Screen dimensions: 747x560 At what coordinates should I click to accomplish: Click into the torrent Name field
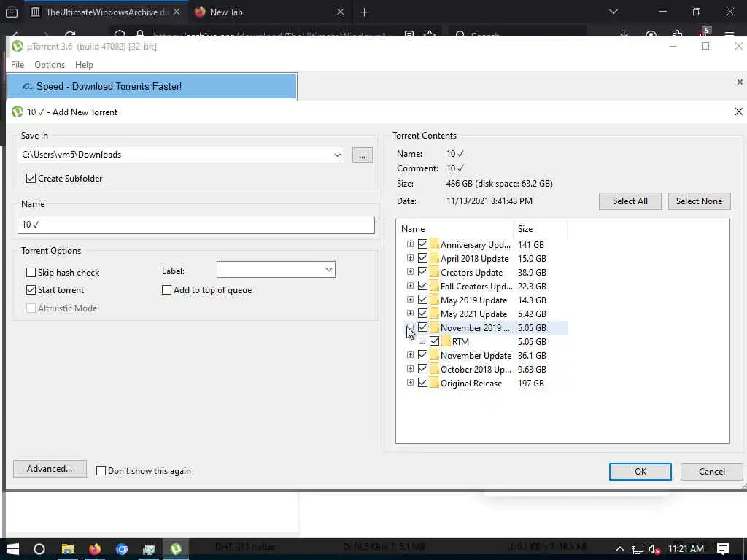pos(196,225)
